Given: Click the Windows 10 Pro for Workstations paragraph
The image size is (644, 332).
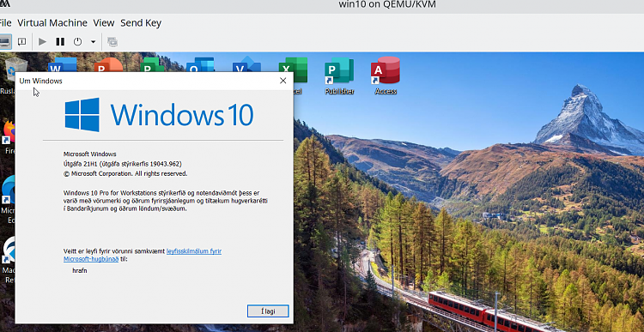Looking at the screenshot, I should coord(166,200).
